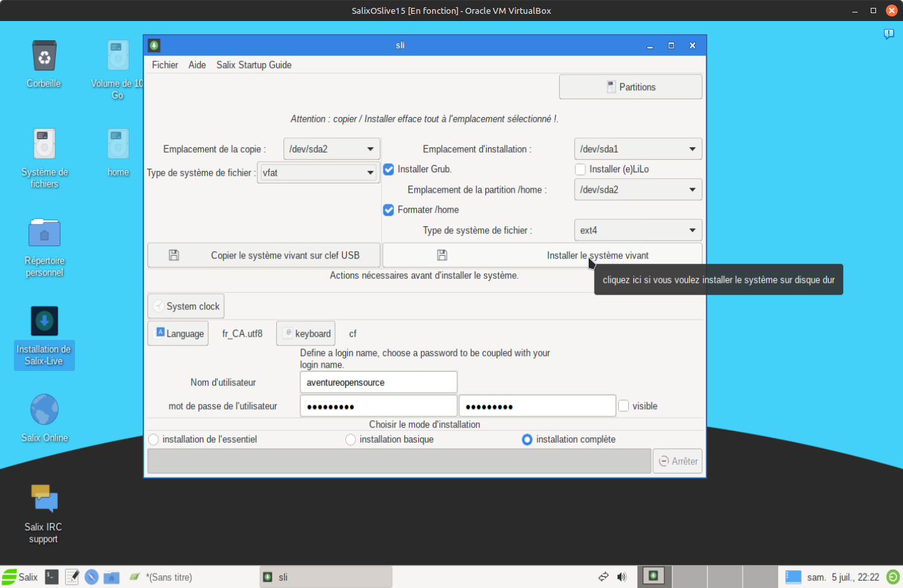903x588 pixels.
Task: Open Salix IRC support chat icon
Action: (x=44, y=499)
